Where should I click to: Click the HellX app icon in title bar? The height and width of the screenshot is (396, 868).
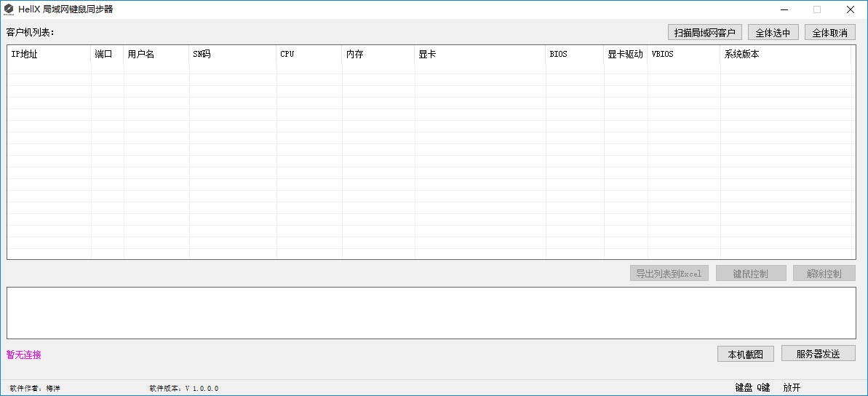(8, 9)
